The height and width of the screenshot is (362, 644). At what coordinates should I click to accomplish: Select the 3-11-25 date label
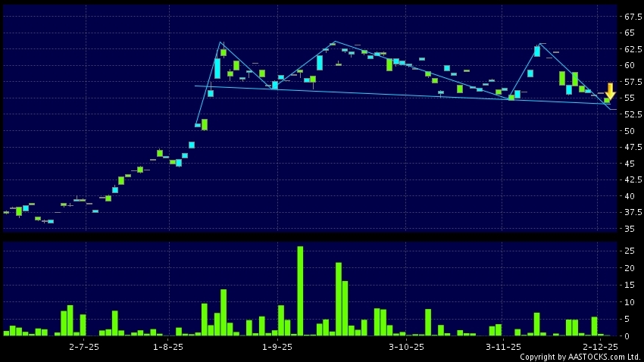pos(503,346)
